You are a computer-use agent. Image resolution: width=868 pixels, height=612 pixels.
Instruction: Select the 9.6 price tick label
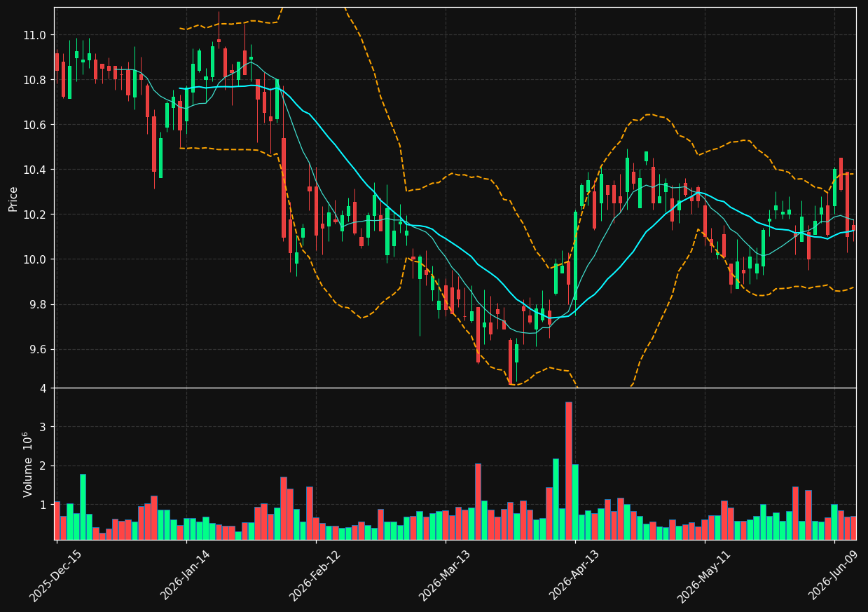pyautogui.click(x=38, y=349)
